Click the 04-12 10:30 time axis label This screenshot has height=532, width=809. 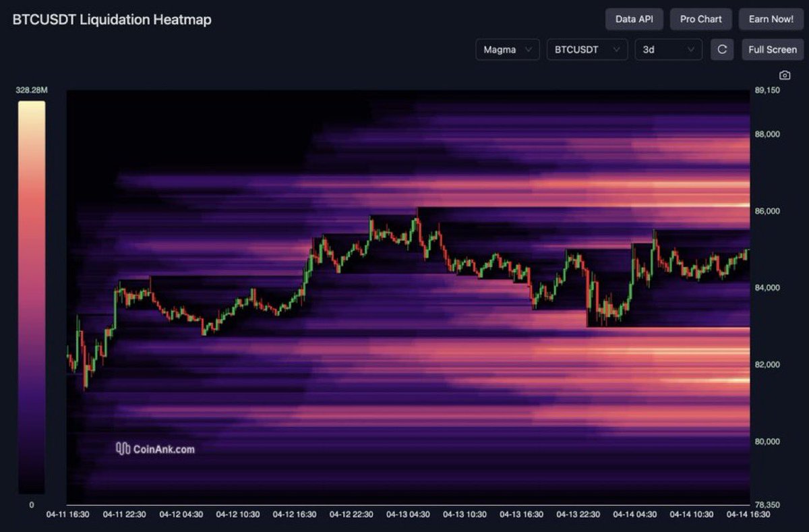click(237, 514)
